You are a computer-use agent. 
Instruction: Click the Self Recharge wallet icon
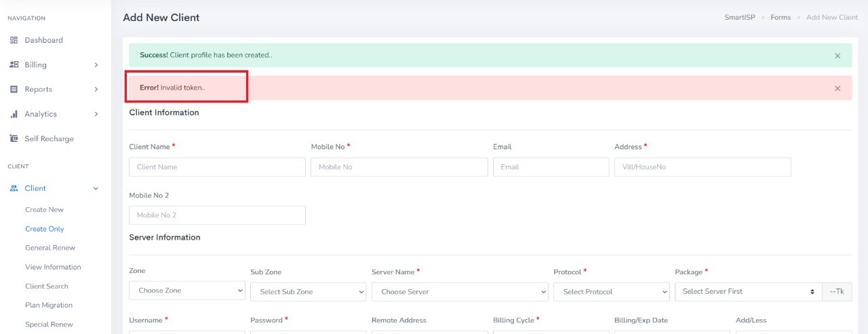(x=14, y=138)
